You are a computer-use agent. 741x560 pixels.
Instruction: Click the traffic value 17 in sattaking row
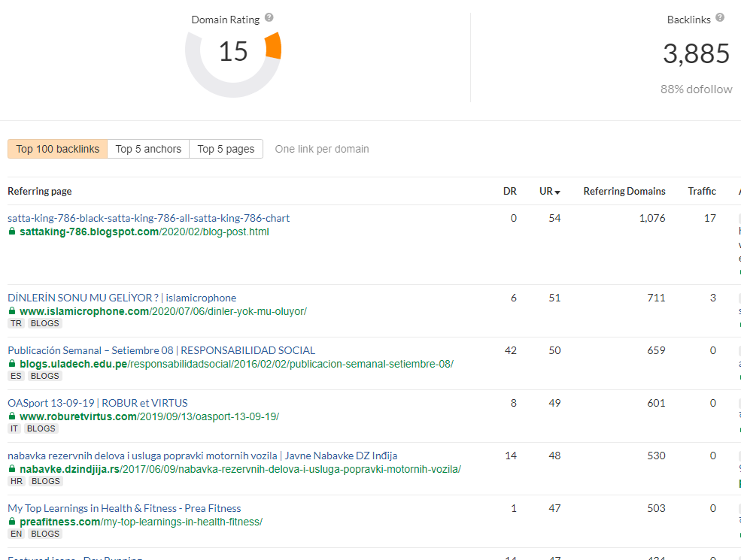coord(710,218)
